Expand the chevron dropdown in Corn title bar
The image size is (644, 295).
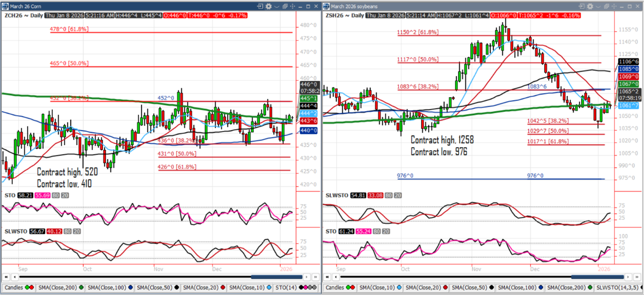277,6
